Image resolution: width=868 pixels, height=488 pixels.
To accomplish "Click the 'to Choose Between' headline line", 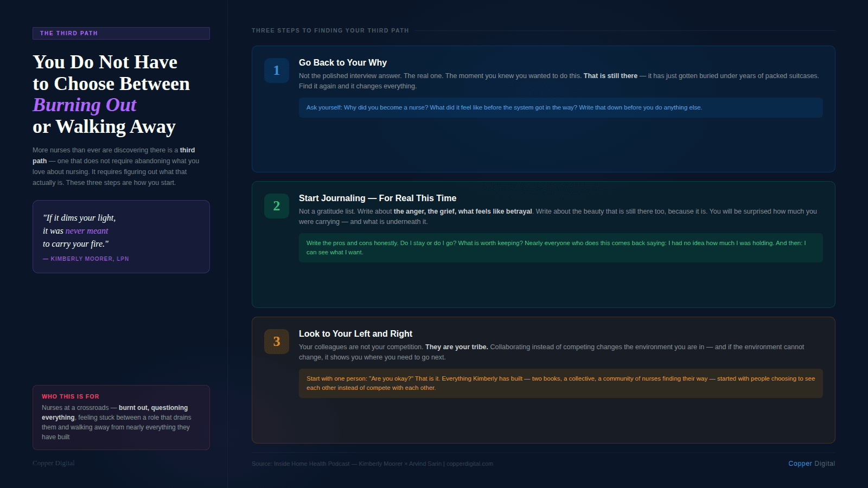I will tap(111, 84).
